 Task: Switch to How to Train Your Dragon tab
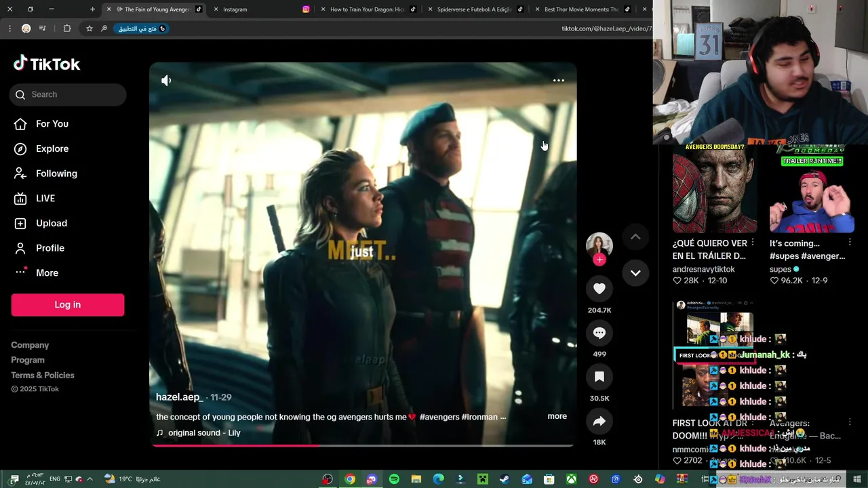click(367, 9)
